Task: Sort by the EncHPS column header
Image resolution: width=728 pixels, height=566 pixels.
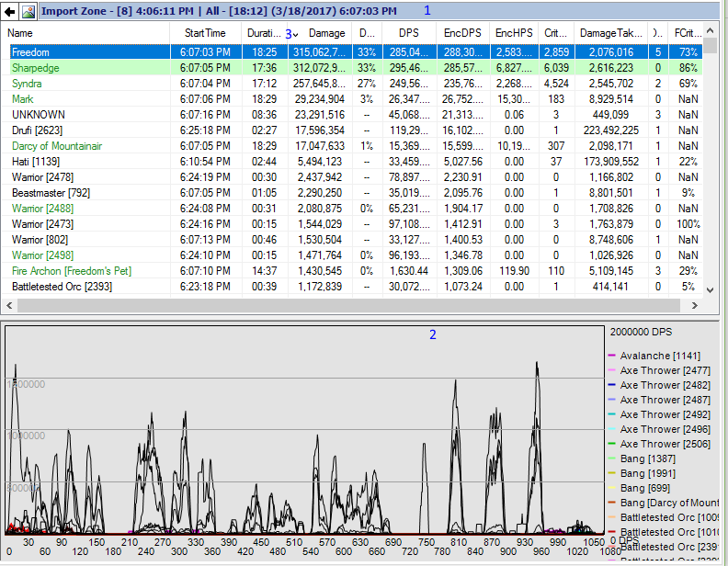Action: (514, 33)
